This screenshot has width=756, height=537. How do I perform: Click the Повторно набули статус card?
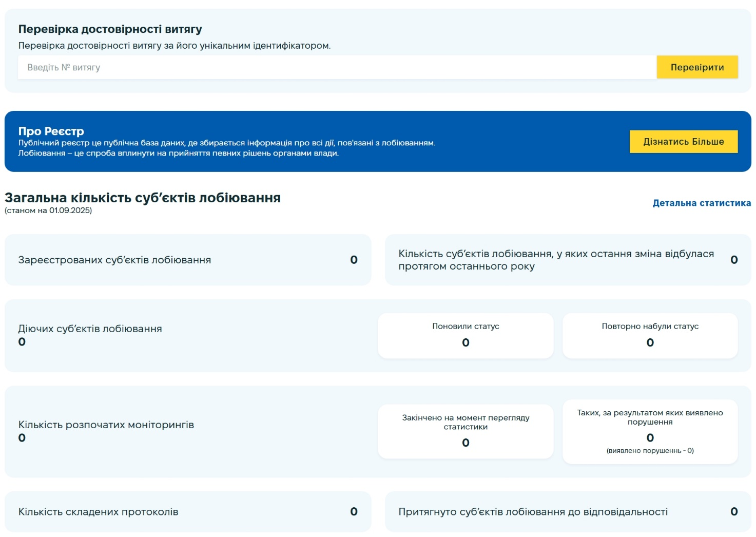click(x=650, y=335)
